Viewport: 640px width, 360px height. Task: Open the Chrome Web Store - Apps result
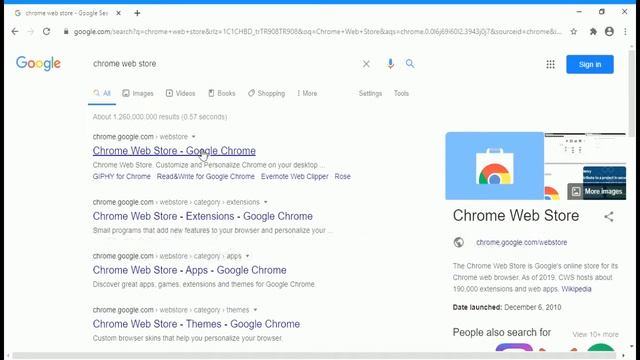coord(189,270)
